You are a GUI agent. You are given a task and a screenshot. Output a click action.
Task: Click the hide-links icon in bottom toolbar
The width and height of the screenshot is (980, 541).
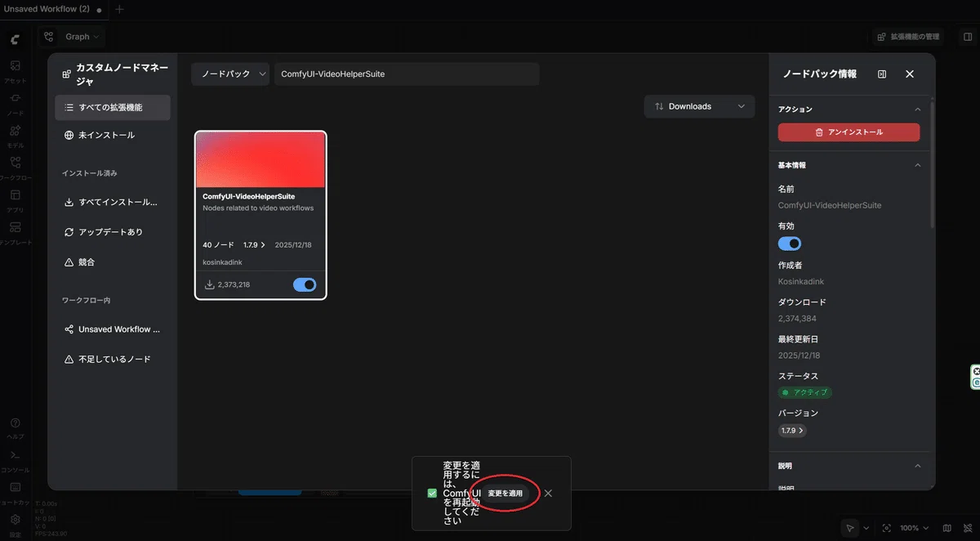(966, 528)
